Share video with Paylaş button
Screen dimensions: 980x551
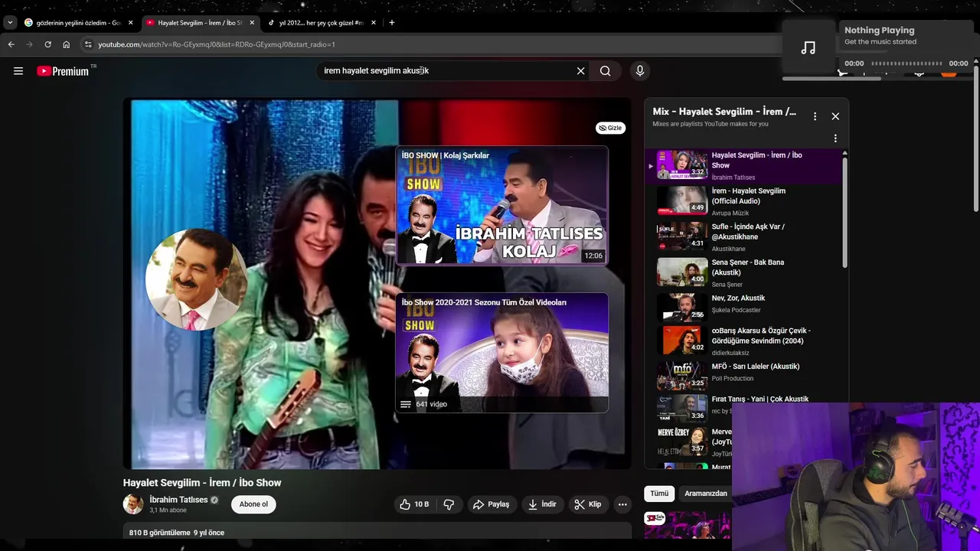(x=491, y=504)
